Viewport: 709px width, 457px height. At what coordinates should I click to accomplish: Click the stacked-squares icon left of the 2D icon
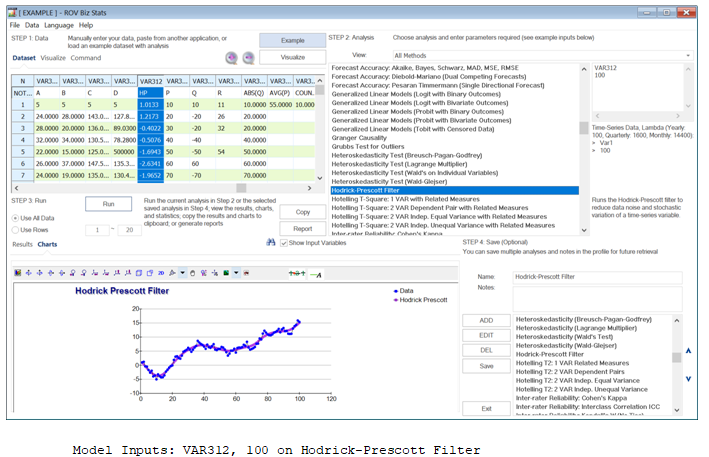coord(150,273)
